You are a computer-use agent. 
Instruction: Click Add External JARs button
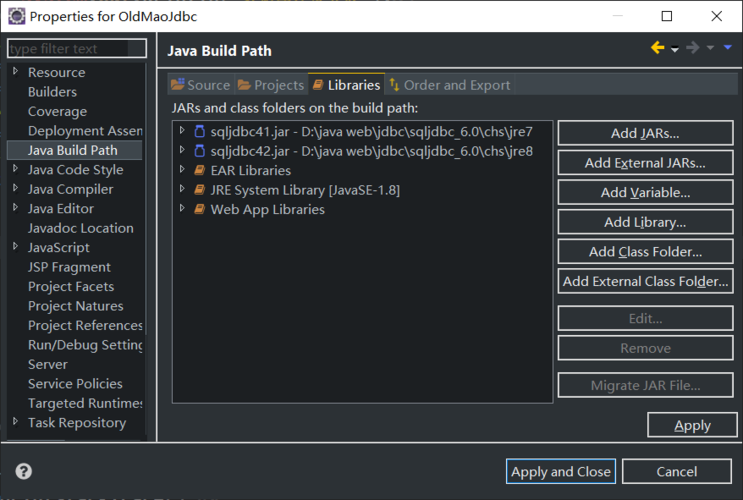click(x=645, y=163)
